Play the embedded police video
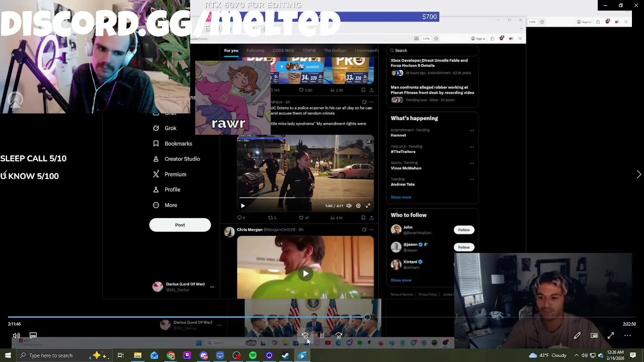The width and height of the screenshot is (644, 362). (x=243, y=206)
